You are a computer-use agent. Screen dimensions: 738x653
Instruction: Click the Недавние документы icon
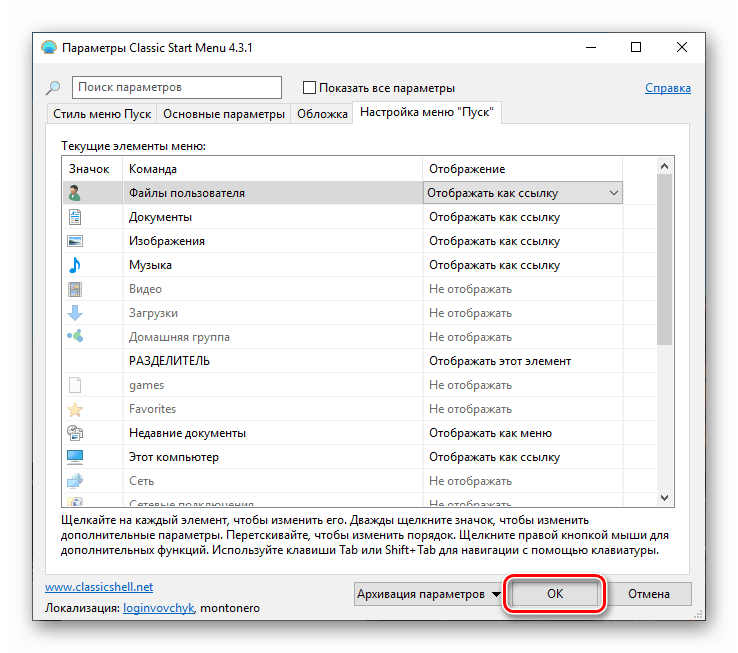coord(75,433)
